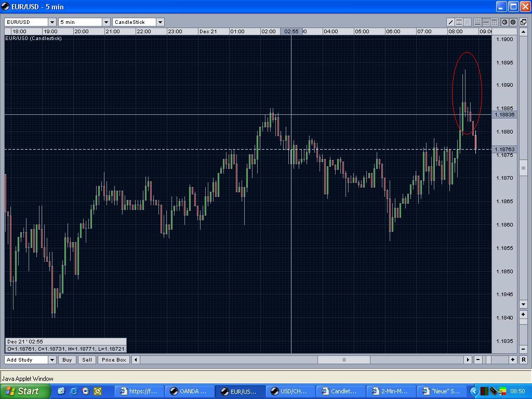
Task: Click the black chip tray icon
Action: (494, 392)
